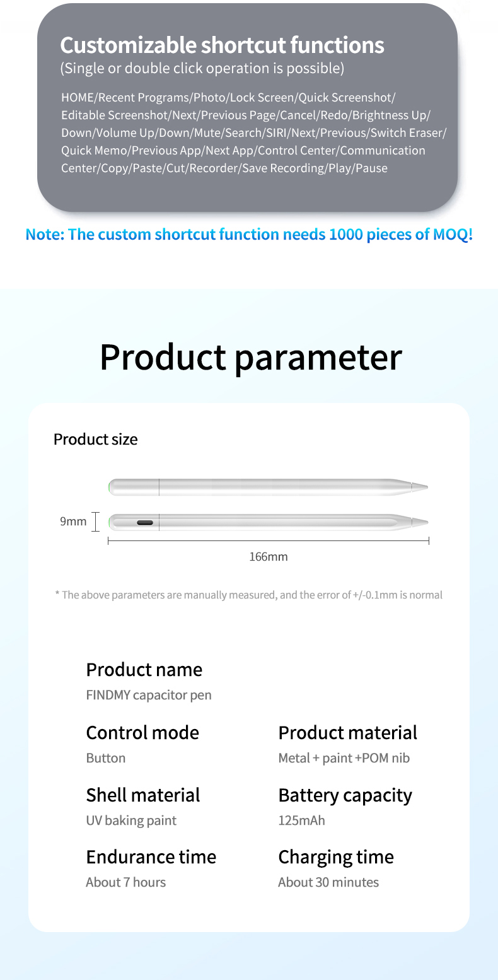Click the "Product size" label
Screen dimensions: 498x980
tap(95, 440)
